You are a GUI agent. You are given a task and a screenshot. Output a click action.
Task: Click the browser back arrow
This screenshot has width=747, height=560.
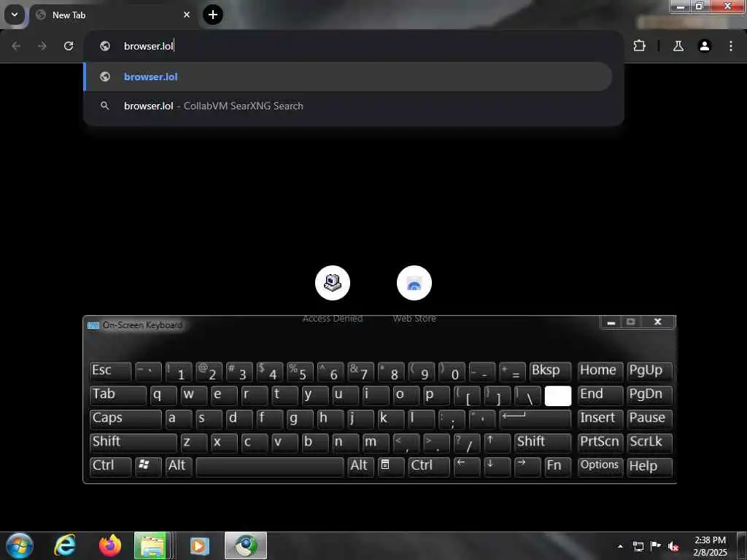16,46
